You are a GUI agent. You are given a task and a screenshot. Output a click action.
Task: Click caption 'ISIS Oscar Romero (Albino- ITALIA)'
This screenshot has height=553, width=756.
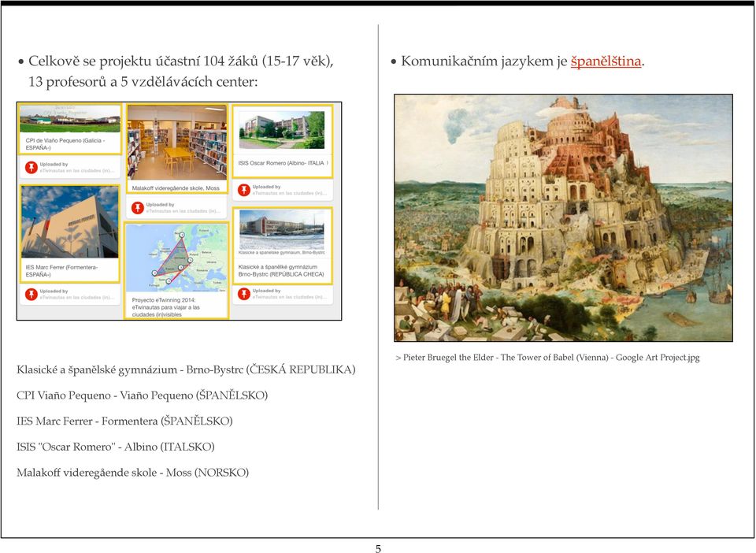click(x=283, y=163)
